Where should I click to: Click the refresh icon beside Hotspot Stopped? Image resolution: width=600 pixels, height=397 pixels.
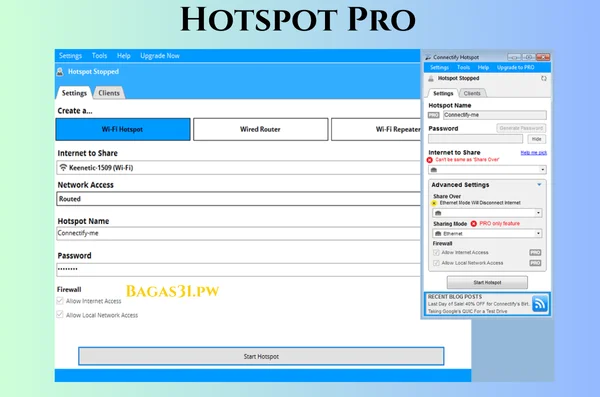(543, 78)
